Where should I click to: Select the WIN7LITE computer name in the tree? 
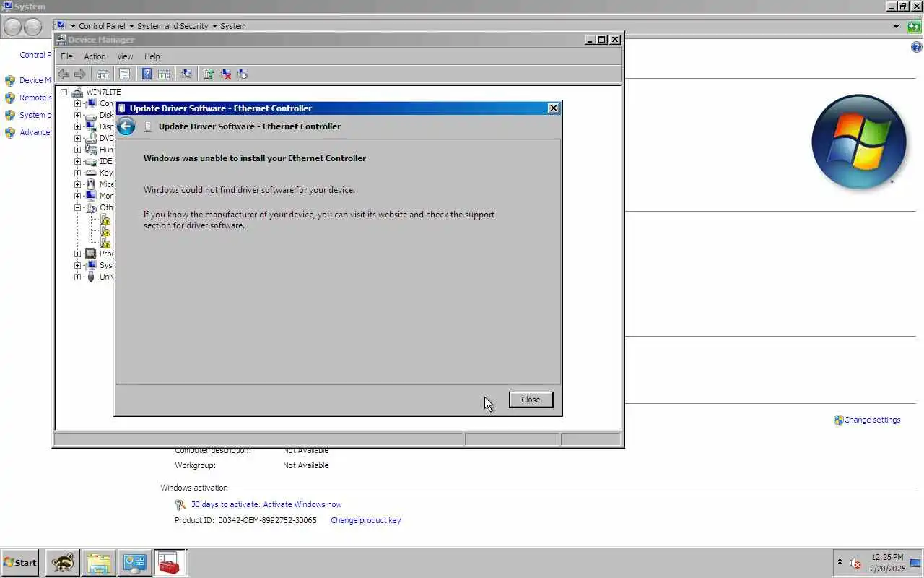(x=103, y=92)
